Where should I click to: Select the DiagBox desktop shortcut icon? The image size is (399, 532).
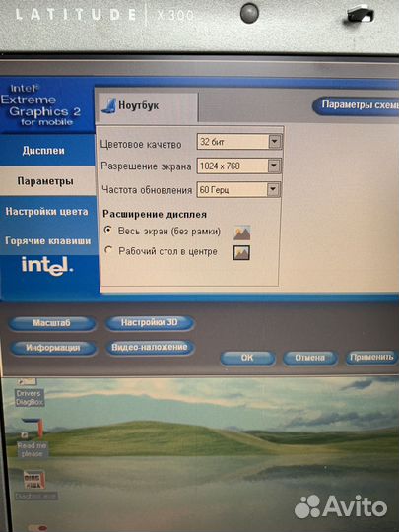click(x=35, y=485)
